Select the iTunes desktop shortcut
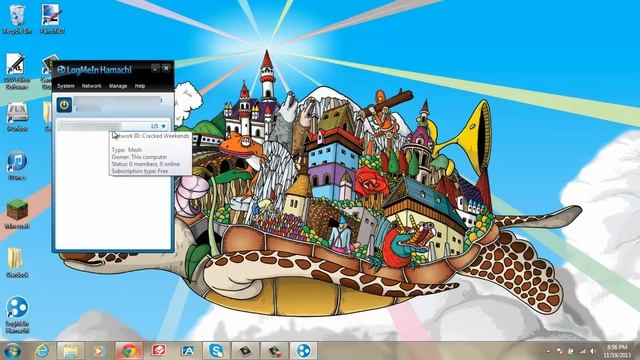 [17, 166]
